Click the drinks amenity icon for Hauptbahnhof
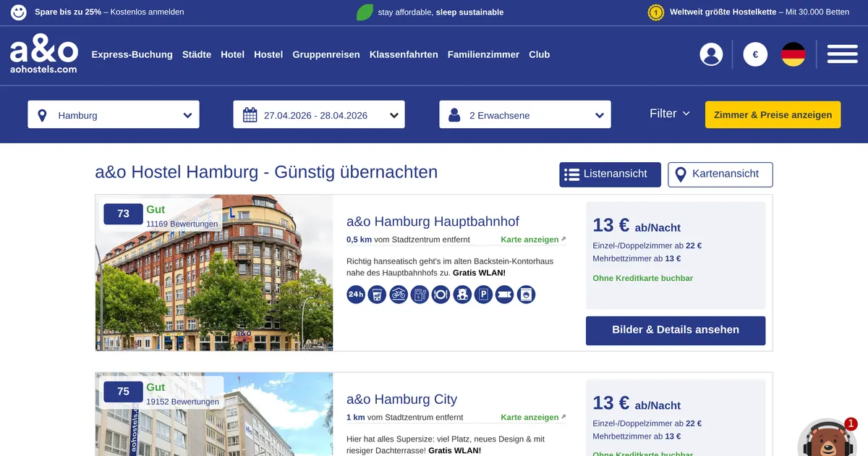 point(377,295)
